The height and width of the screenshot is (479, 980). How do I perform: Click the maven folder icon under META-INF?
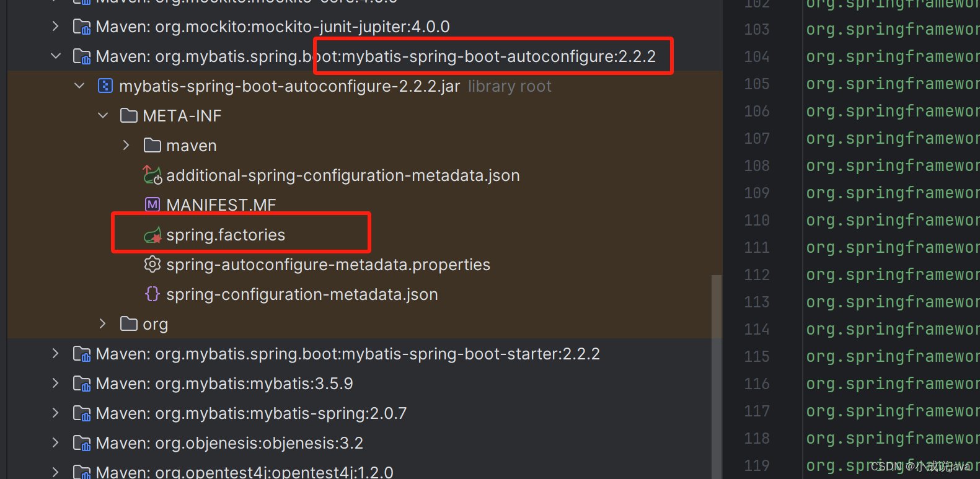[152, 145]
